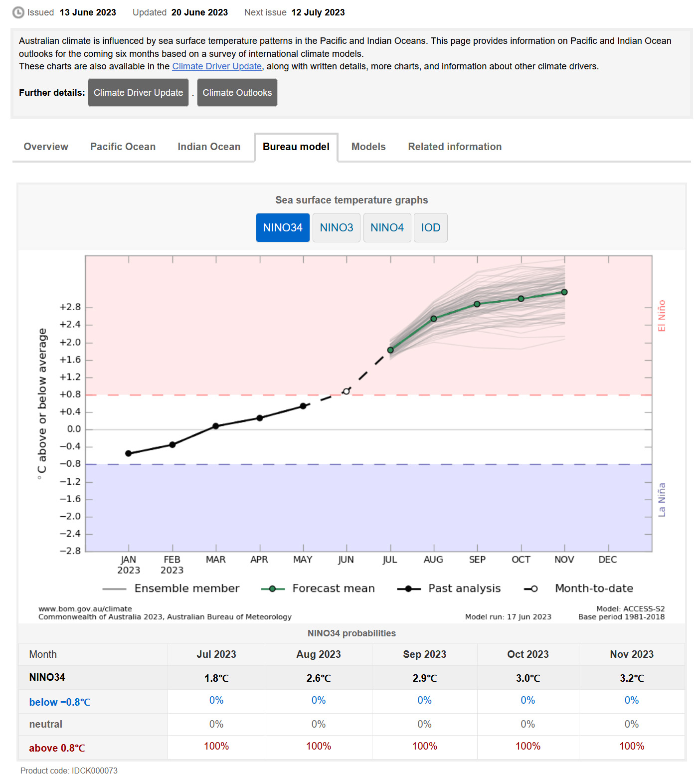700x777 pixels.
Task: Click the Jul 2023 column header
Action: (216, 654)
